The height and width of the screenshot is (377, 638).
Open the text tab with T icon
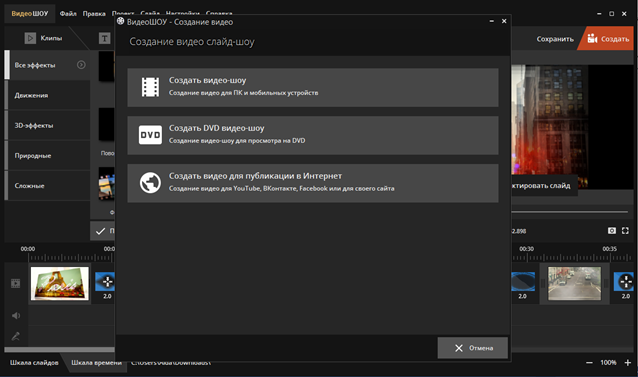(x=105, y=38)
